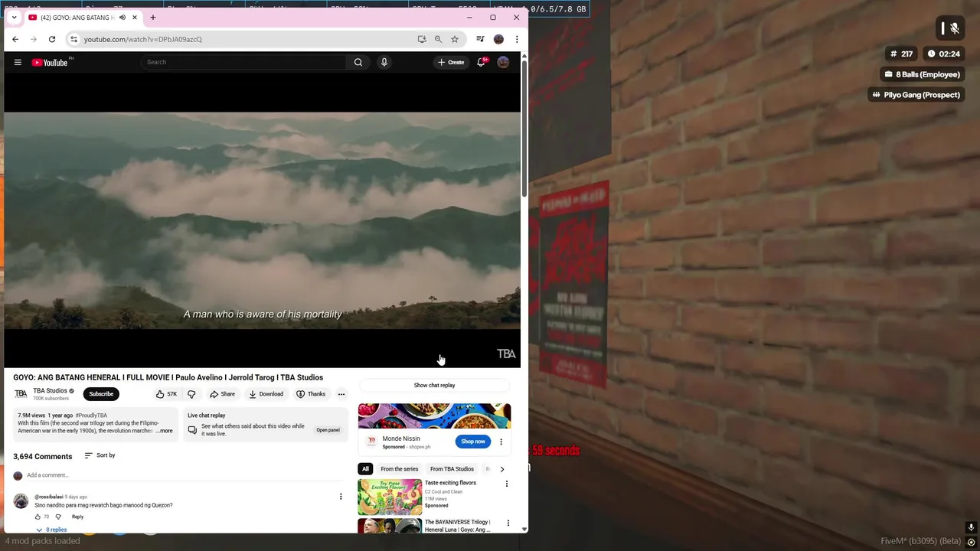Dislike the GOYO video
Viewport: 980px width, 551px height.
(x=191, y=394)
